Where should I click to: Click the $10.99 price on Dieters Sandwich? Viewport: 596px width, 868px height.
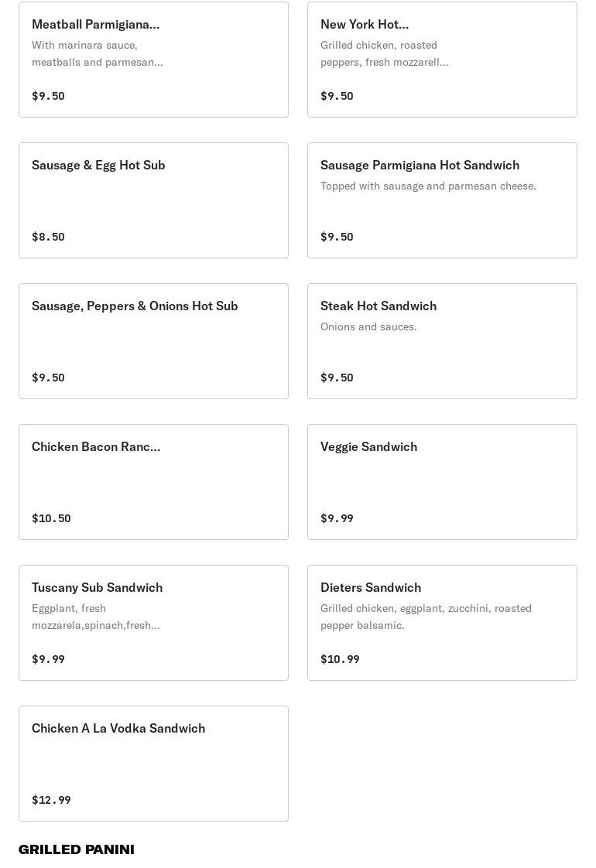340,659
